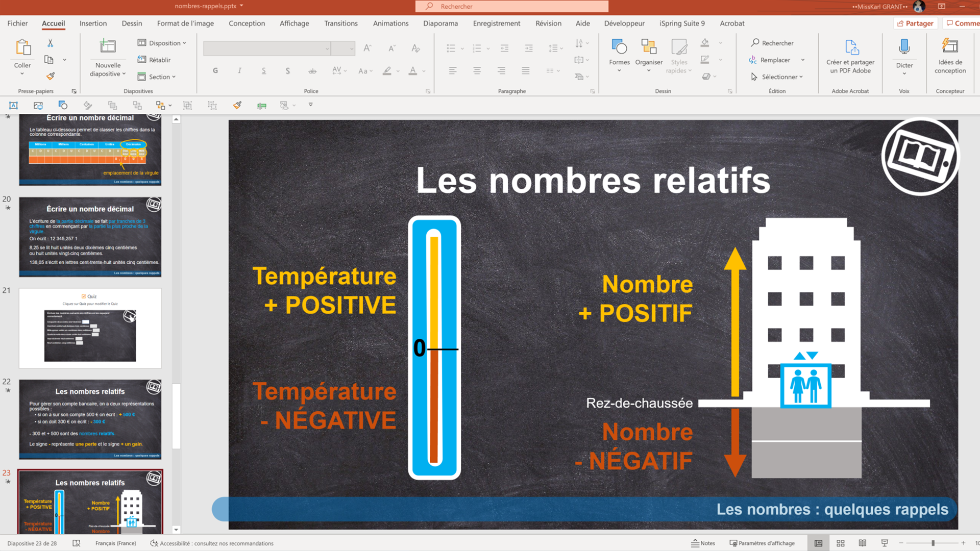Click the increase font size icon
The width and height of the screenshot is (980, 551).
coord(367,48)
